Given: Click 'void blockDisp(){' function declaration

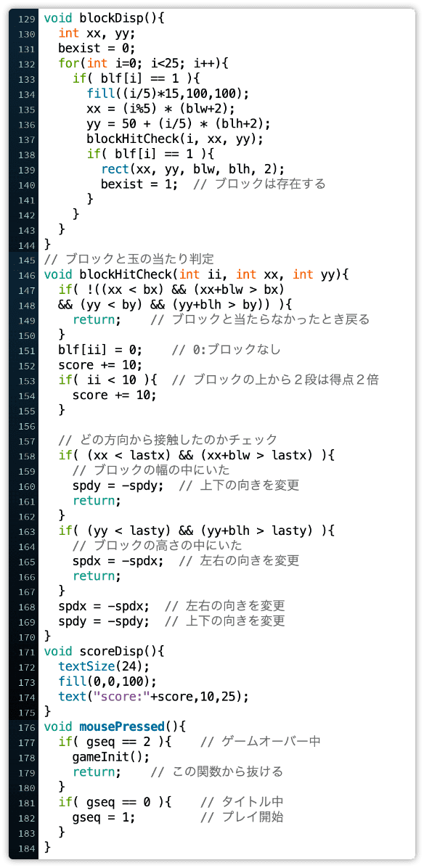Looking at the screenshot, I should point(105,18).
